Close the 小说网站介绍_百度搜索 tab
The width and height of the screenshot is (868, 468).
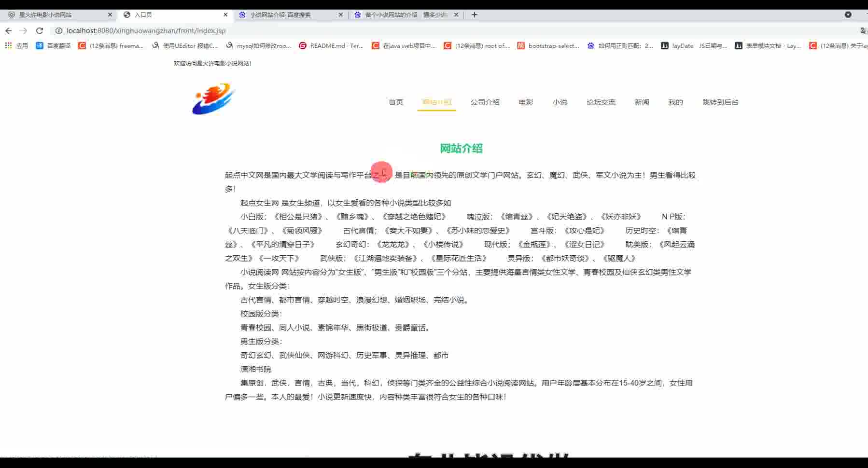(x=340, y=14)
